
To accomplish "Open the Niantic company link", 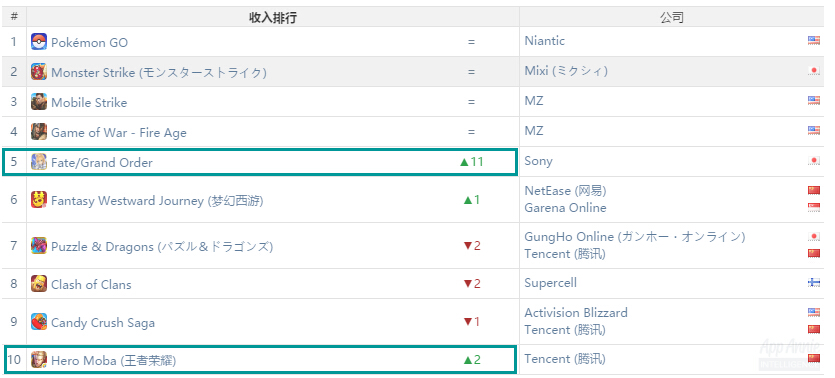I will pos(545,41).
